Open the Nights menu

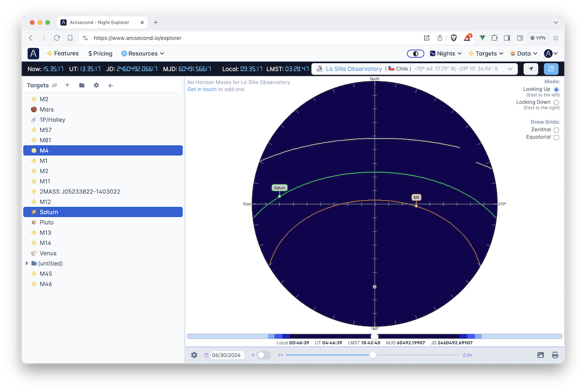pyautogui.click(x=446, y=54)
